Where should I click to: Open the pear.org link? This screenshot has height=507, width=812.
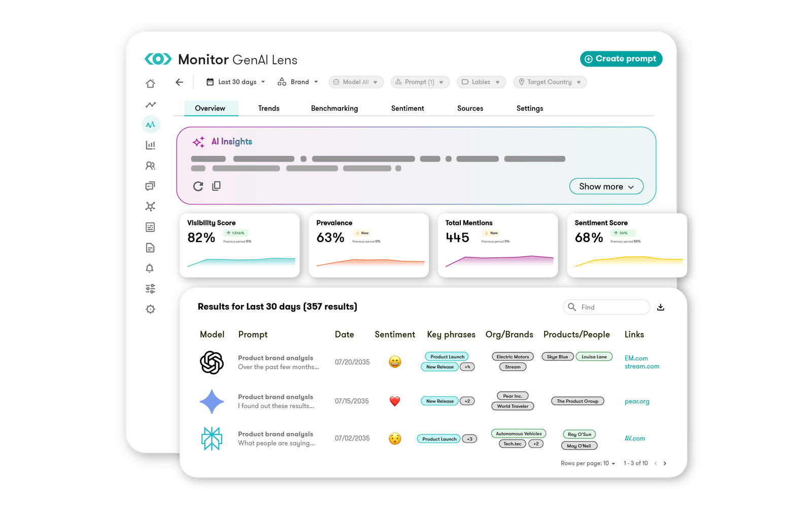(637, 401)
